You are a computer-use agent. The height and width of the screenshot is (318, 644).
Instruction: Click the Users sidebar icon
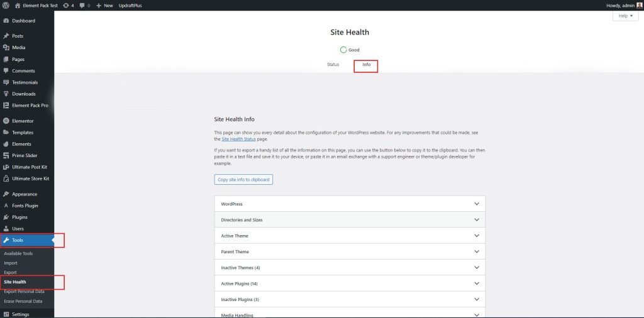[6, 229]
